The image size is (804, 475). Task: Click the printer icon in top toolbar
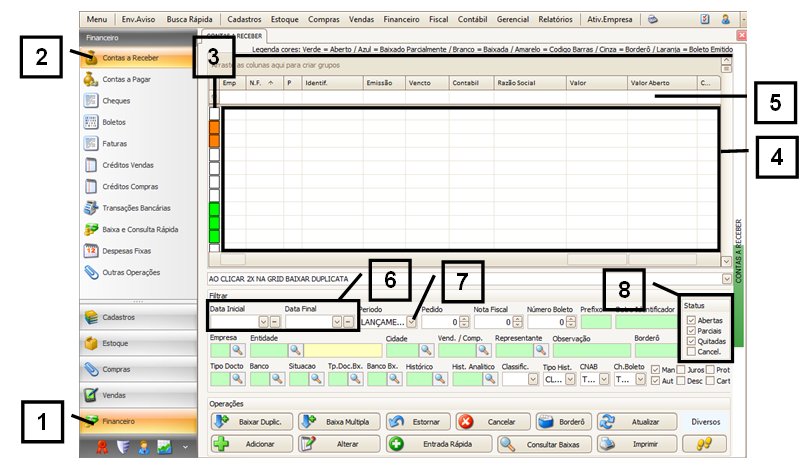coord(652,19)
